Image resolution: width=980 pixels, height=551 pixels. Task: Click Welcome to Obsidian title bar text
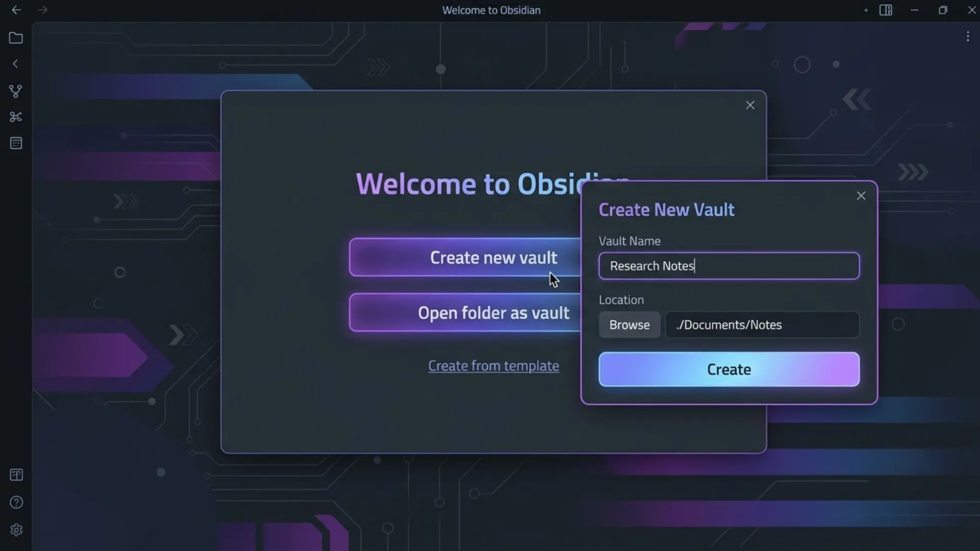pyautogui.click(x=491, y=10)
